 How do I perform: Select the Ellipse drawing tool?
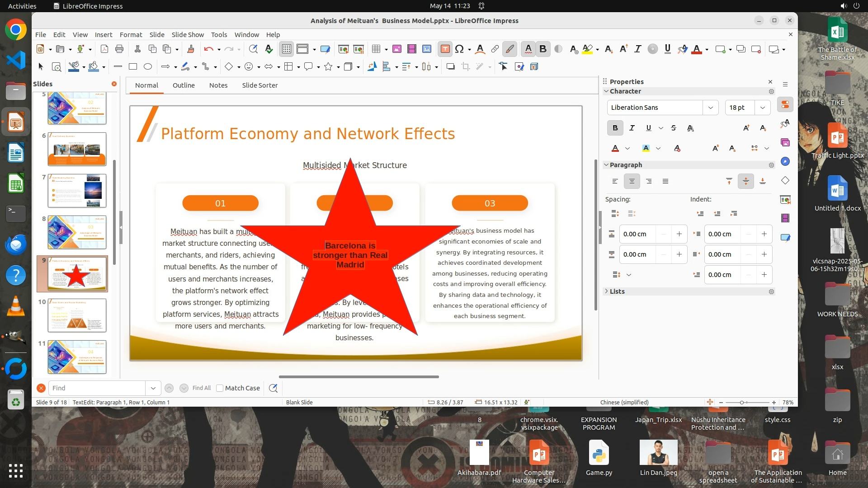(148, 67)
